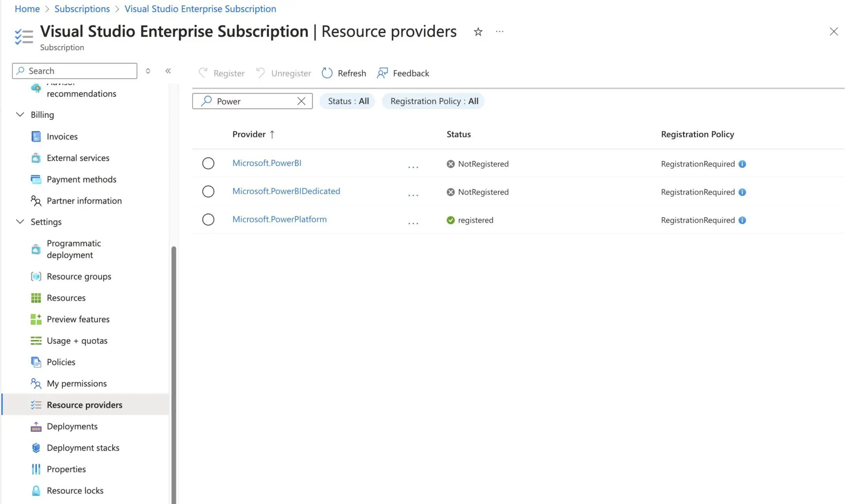Image resolution: width=848 pixels, height=504 pixels.
Task: Click the 'registered' status of Microsoft.PowerPlatform
Action: 470,220
